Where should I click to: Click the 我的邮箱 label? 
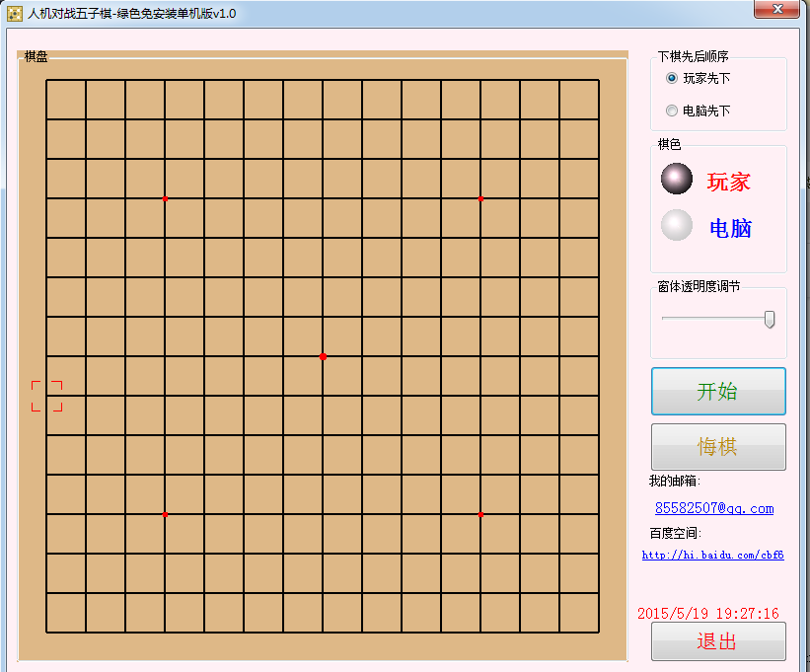(x=675, y=481)
